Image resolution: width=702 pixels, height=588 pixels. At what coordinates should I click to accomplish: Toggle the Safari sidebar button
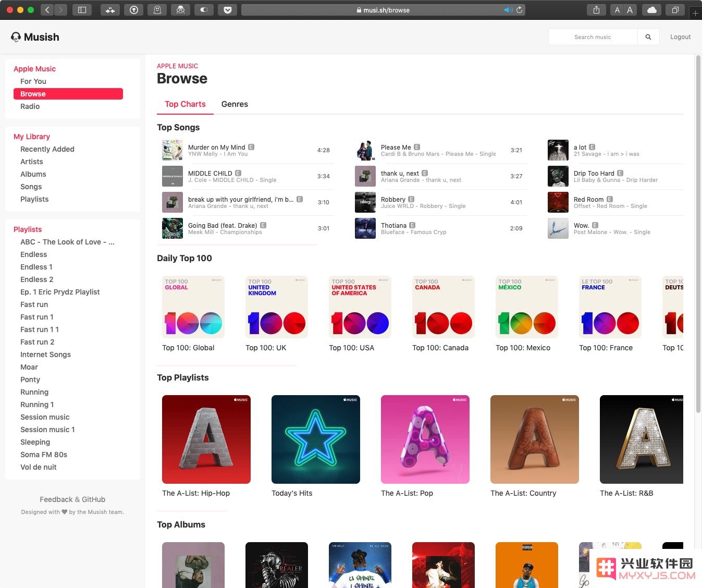click(x=82, y=10)
